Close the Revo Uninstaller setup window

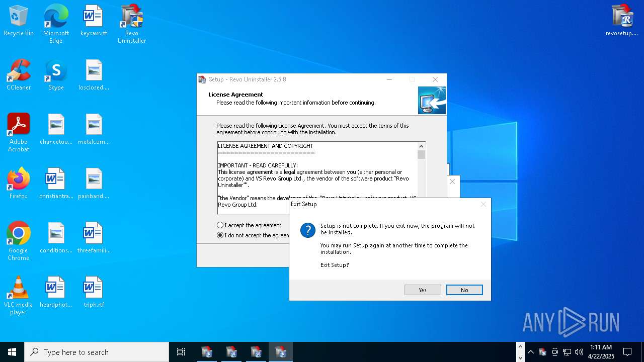pos(435,79)
